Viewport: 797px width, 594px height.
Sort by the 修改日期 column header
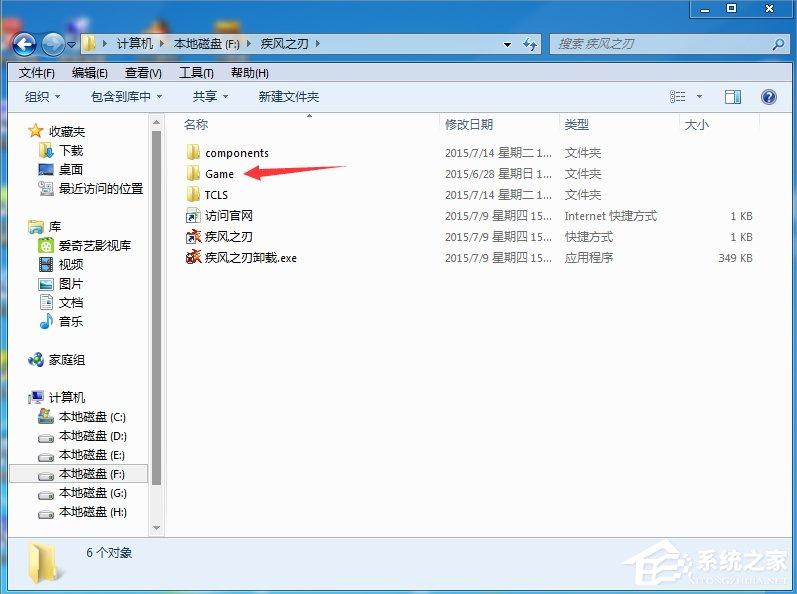click(x=469, y=124)
